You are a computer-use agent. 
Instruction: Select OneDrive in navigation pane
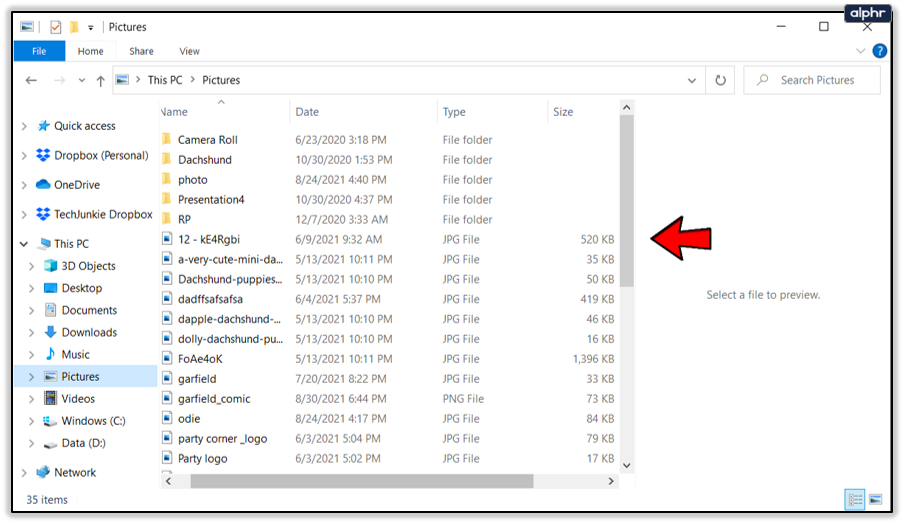click(77, 184)
